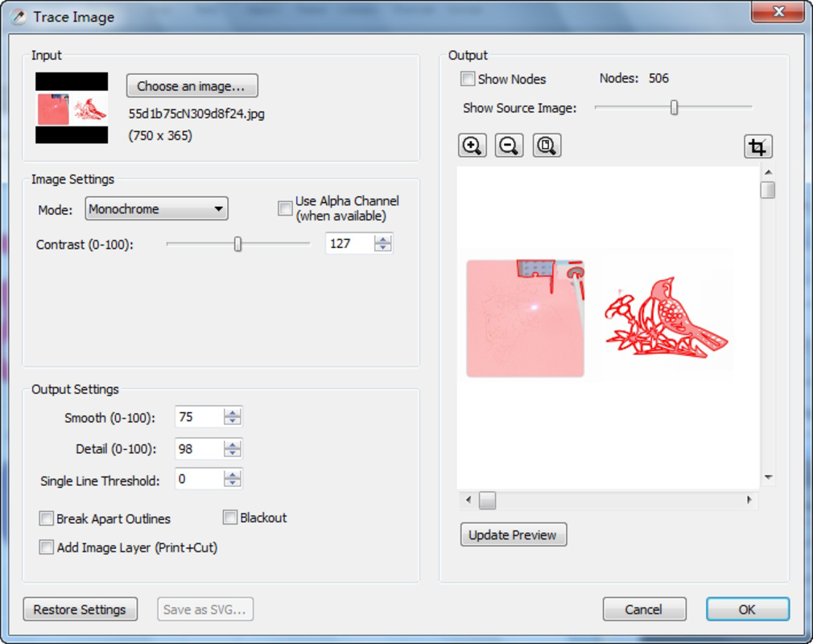Image resolution: width=813 pixels, height=644 pixels.
Task: Zoom out of the output preview
Action: point(509,146)
